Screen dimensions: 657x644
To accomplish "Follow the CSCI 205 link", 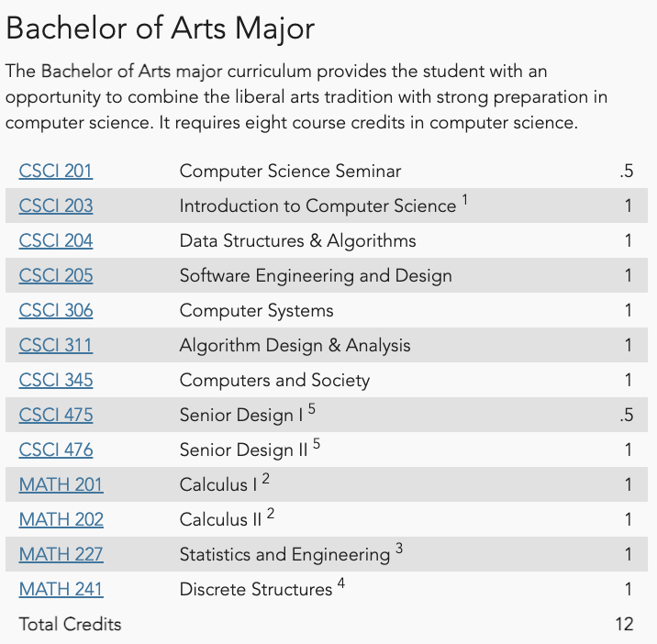I will (x=56, y=275).
